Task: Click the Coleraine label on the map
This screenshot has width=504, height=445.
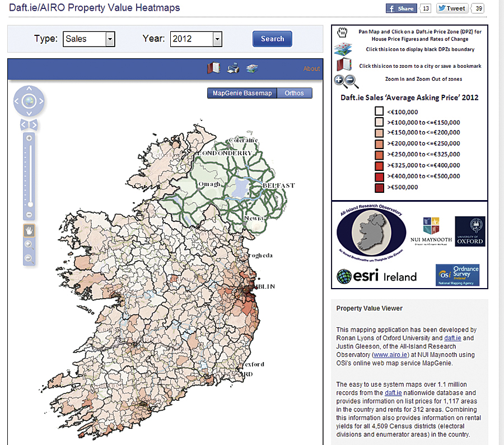Action: pyautogui.click(x=244, y=140)
